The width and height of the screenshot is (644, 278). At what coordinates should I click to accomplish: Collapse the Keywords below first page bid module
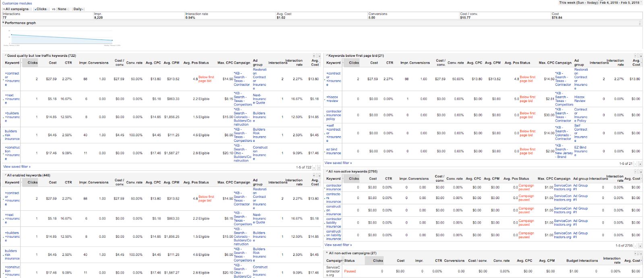(327, 56)
